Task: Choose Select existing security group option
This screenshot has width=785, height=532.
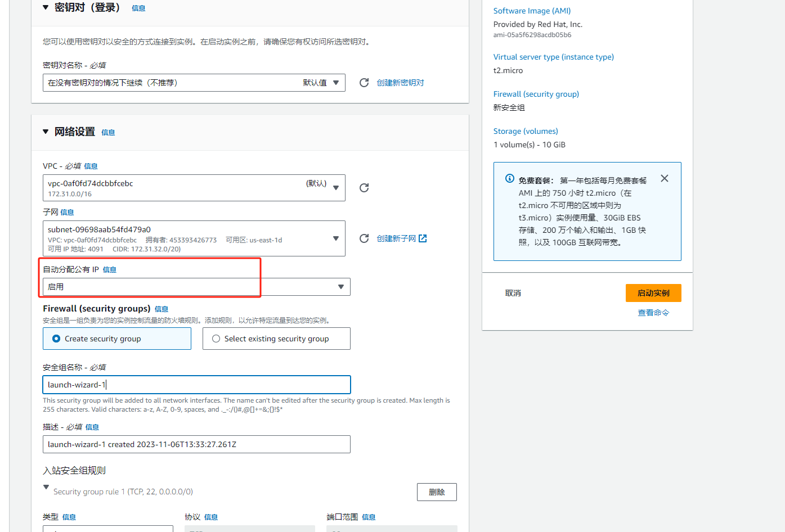Action: (276, 339)
